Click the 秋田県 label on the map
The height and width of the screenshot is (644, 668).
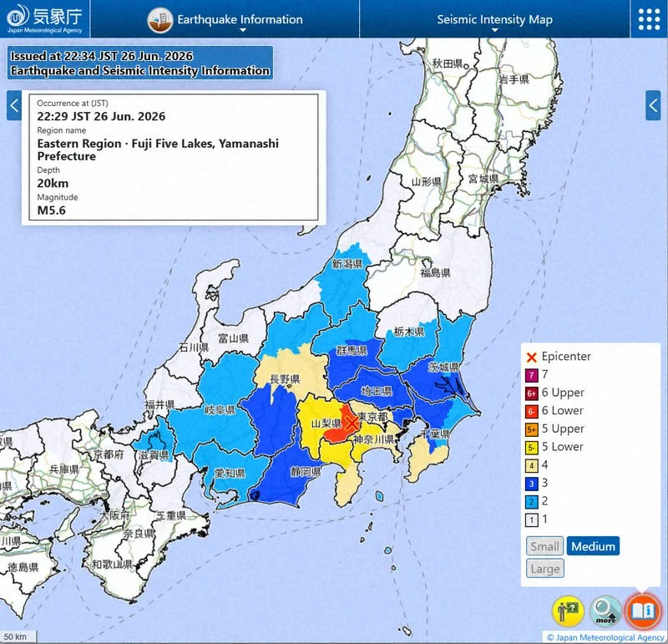(448, 63)
